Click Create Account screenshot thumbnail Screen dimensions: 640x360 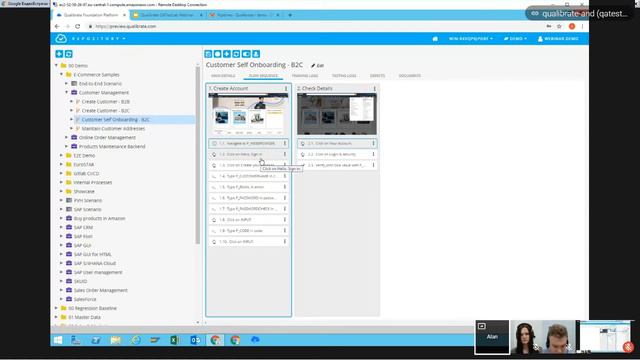point(248,114)
